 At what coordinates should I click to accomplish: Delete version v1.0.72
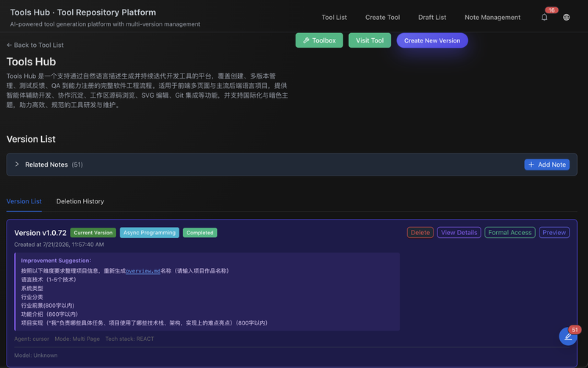tap(420, 232)
